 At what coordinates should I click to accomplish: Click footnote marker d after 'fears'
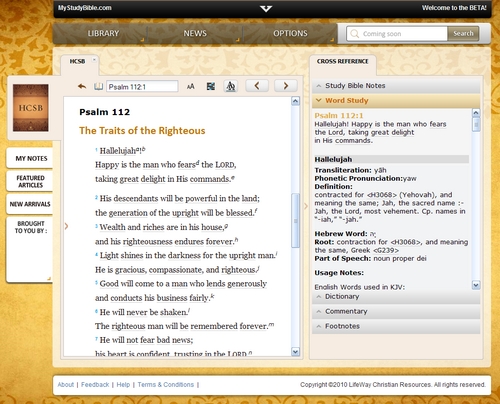[197, 162]
